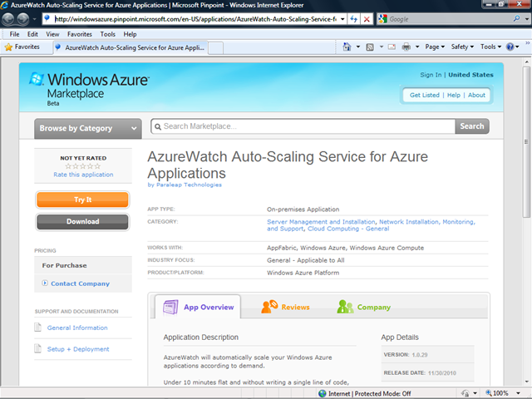This screenshot has height=399, width=532.
Task: Open the Home icon in the command bar
Action: tap(347, 47)
